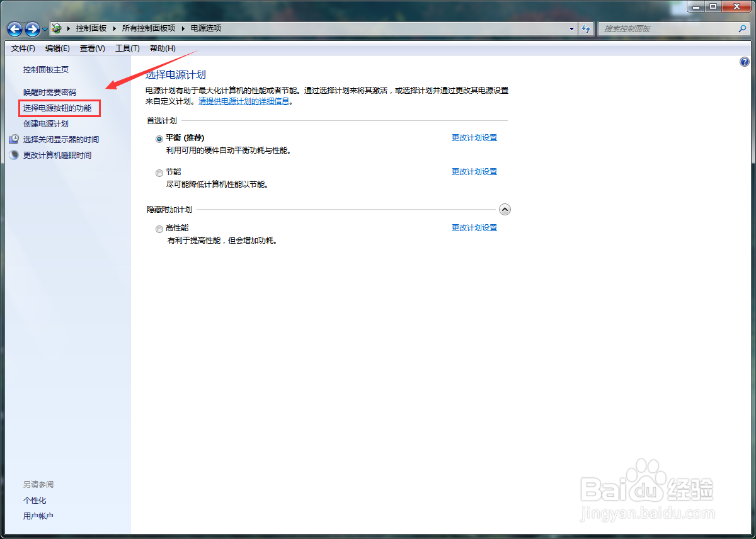Click the Forward navigation arrow

click(31, 28)
